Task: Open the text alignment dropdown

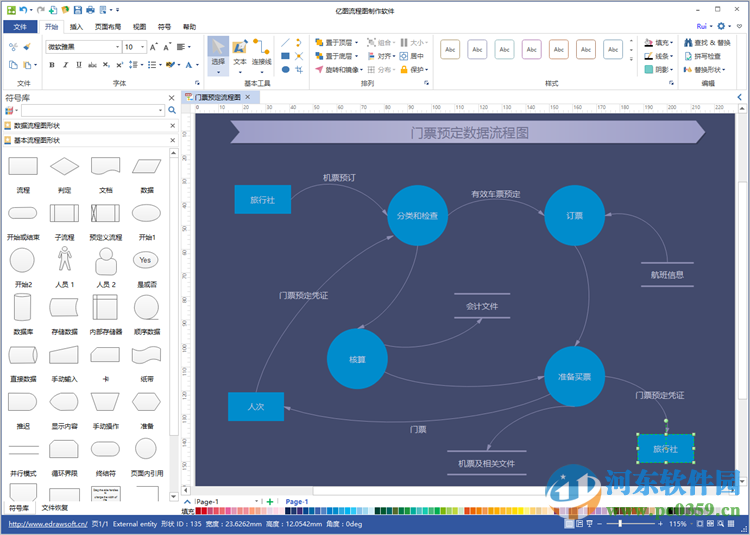Action: click(x=184, y=47)
